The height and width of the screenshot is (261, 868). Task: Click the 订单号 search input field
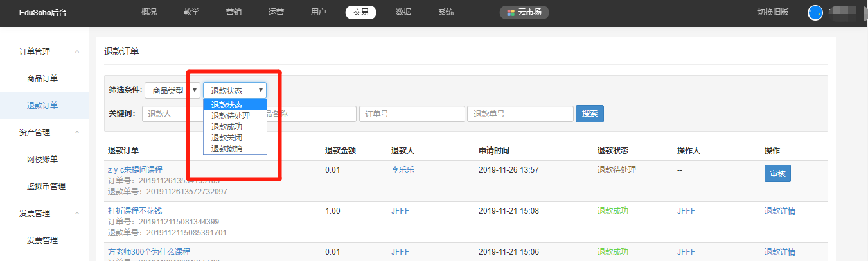point(411,114)
